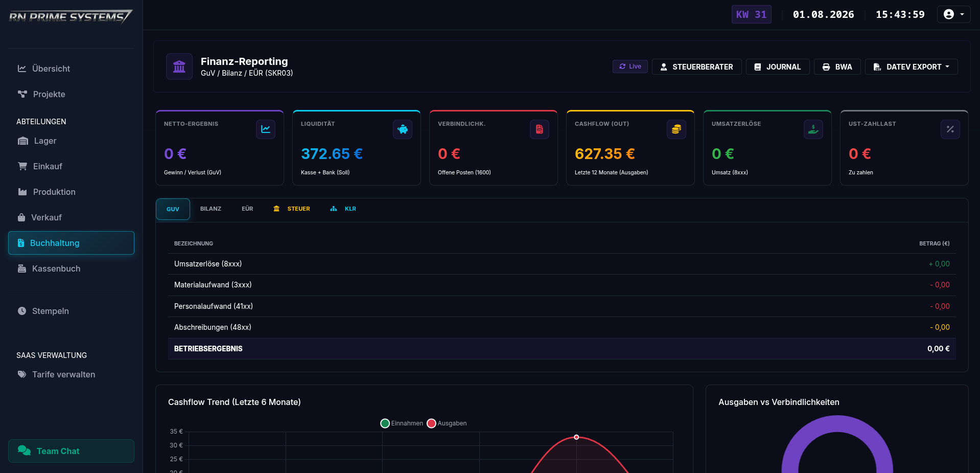980x473 pixels.
Task: Click the Stempeln clock icon
Action: tap(22, 311)
